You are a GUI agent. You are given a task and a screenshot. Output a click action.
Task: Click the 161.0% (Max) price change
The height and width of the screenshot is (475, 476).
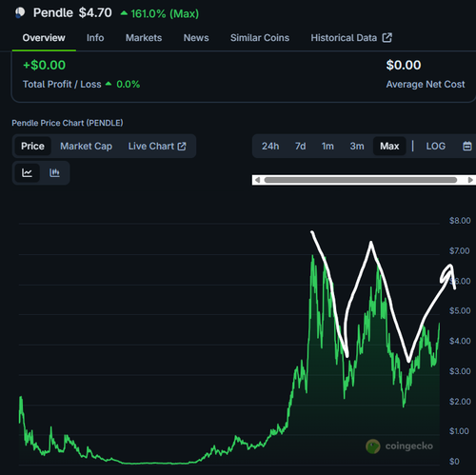(160, 13)
